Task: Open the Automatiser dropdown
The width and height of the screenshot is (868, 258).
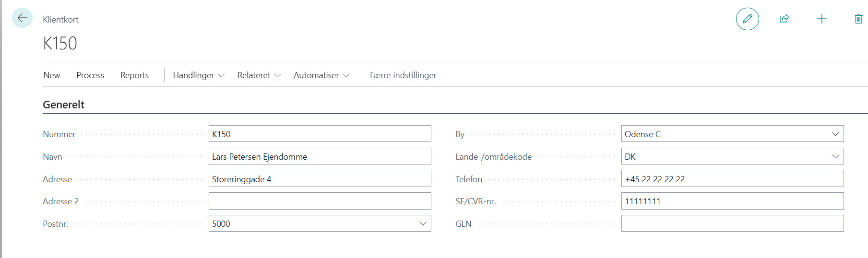Action: coord(321,75)
